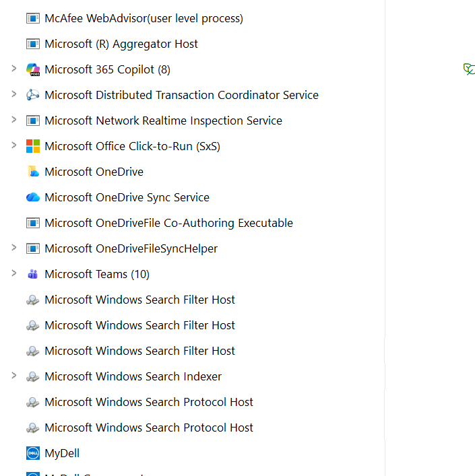The image size is (475, 476).
Task: Click the Microsoft OneDrive folder icon
Action: coord(32,172)
